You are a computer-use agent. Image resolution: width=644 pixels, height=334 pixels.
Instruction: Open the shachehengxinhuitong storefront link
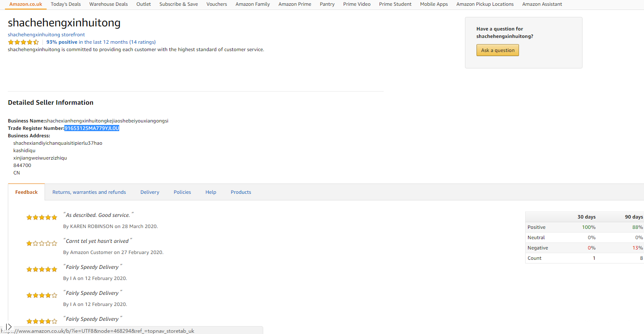tap(46, 35)
